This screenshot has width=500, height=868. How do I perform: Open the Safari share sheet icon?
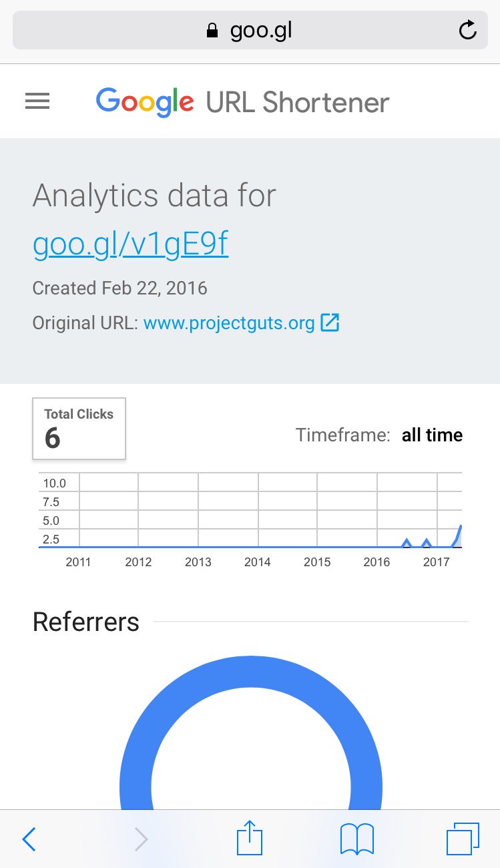click(250, 837)
